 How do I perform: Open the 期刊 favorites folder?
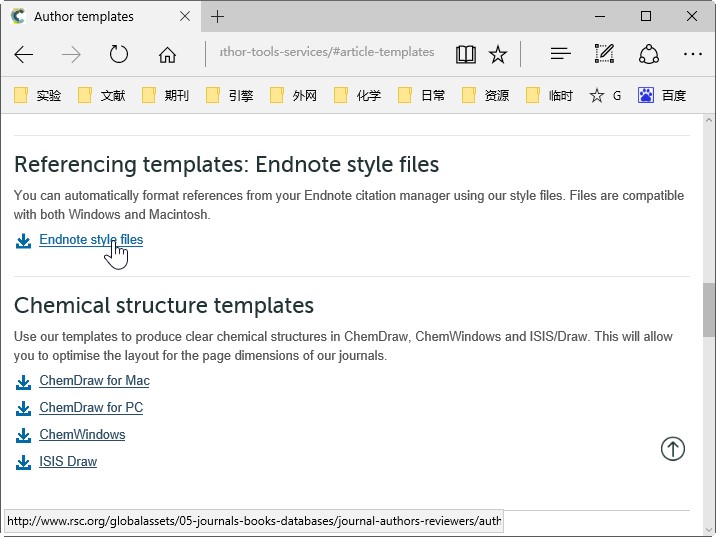[165, 95]
